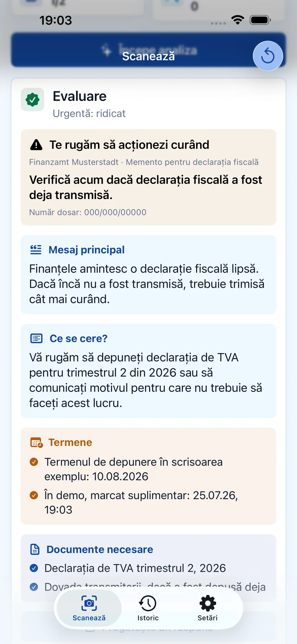
Task: Tap the circular reset arrow button
Action: coord(268,56)
